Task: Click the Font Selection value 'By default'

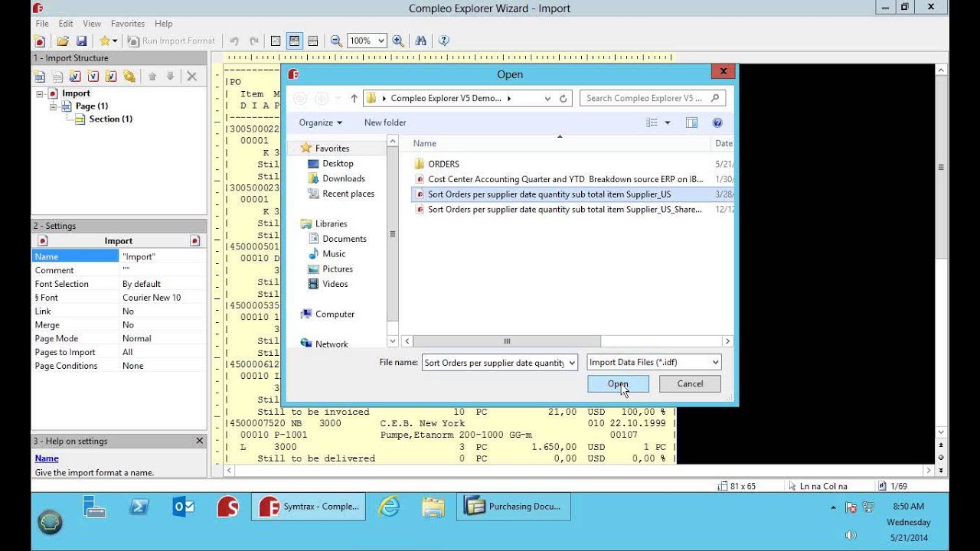Action: coord(142,284)
